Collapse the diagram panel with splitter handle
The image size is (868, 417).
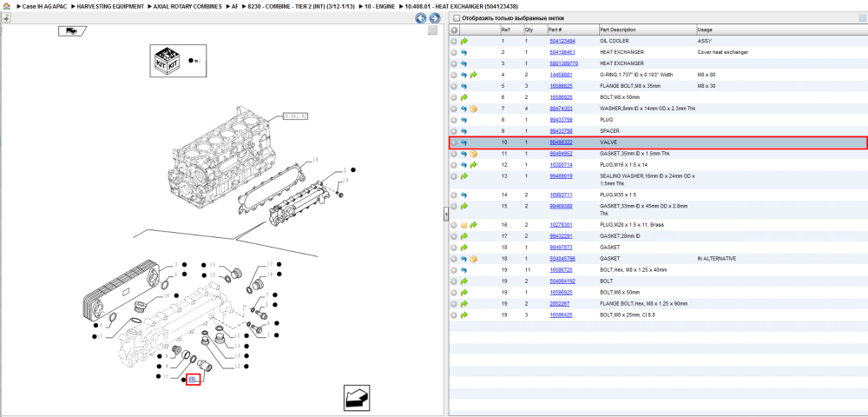[445, 215]
